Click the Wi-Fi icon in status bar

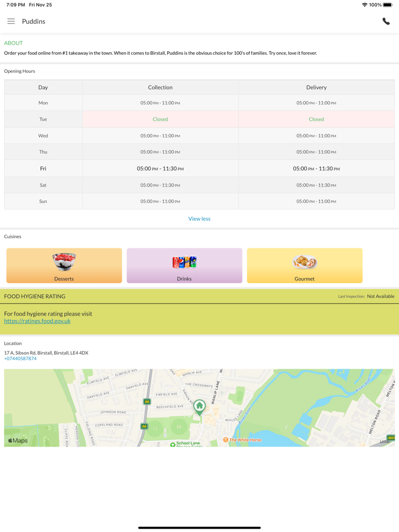tap(365, 5)
